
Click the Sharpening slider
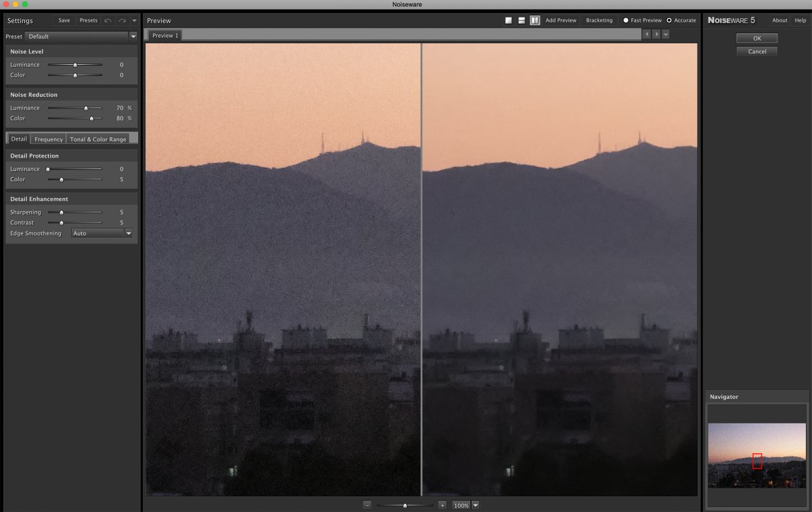(74, 212)
